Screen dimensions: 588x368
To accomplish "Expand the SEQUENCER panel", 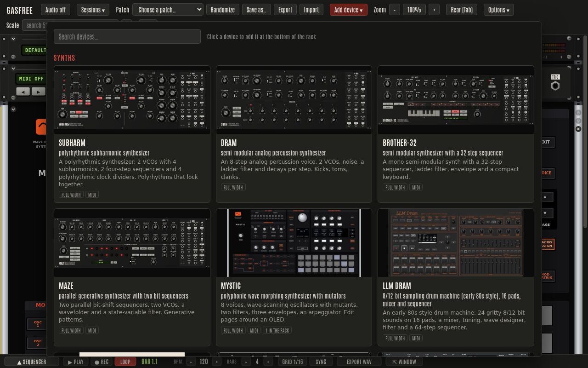I will tap(32, 362).
